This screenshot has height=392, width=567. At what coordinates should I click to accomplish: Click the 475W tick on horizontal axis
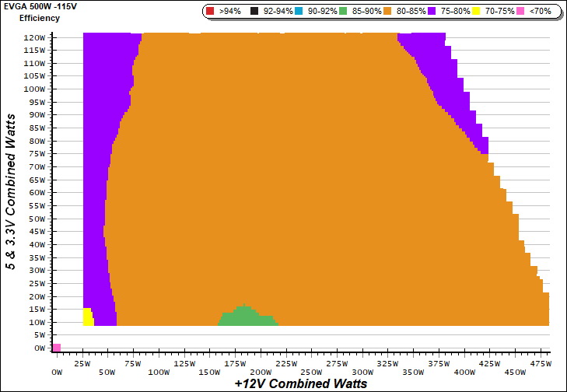tap(539, 362)
